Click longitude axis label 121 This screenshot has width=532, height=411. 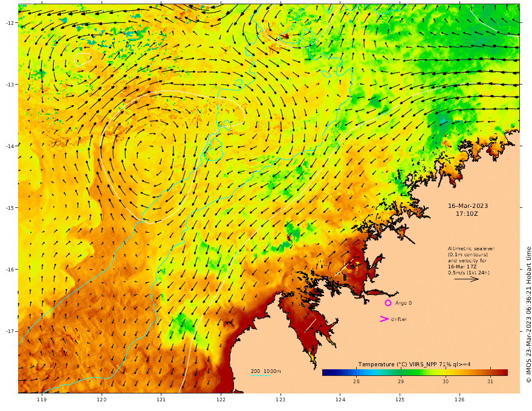click(161, 400)
